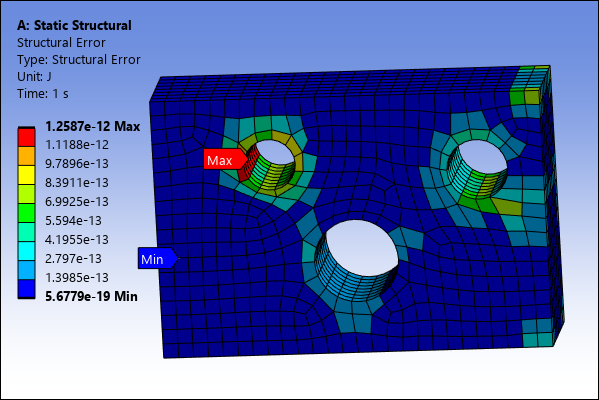Screen dimensions: 599x400
Task: Select the green element at top-right plate corner
Action: [x=518, y=97]
